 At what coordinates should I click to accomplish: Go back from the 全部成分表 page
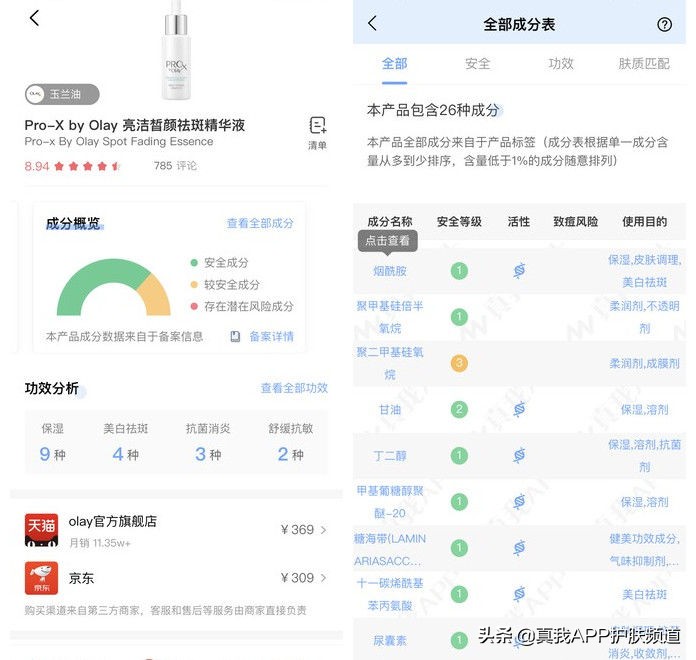pos(372,24)
